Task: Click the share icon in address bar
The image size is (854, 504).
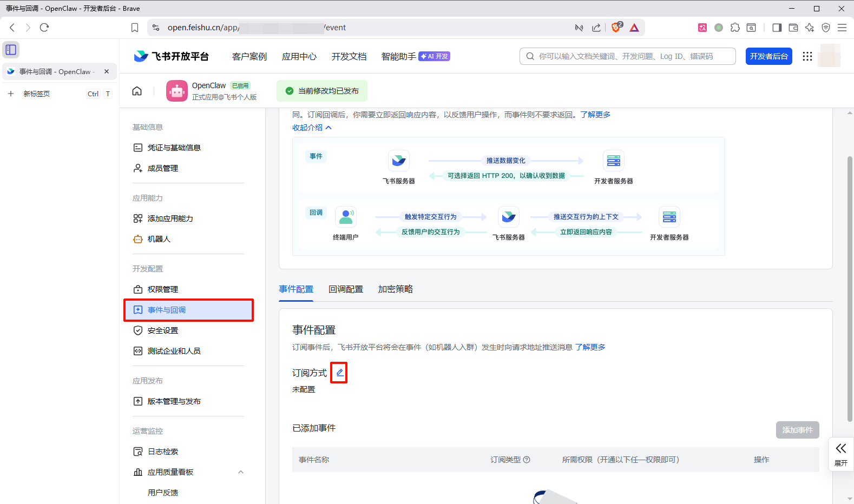Action: tap(596, 28)
